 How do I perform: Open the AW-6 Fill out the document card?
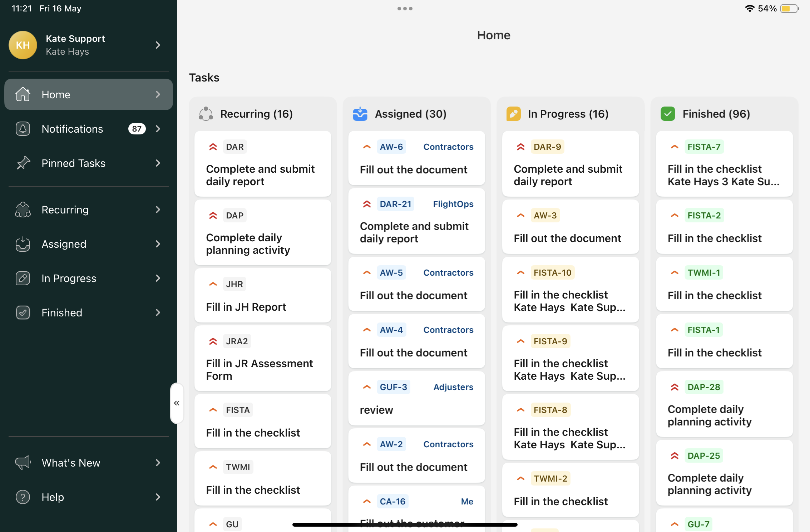coord(413,169)
